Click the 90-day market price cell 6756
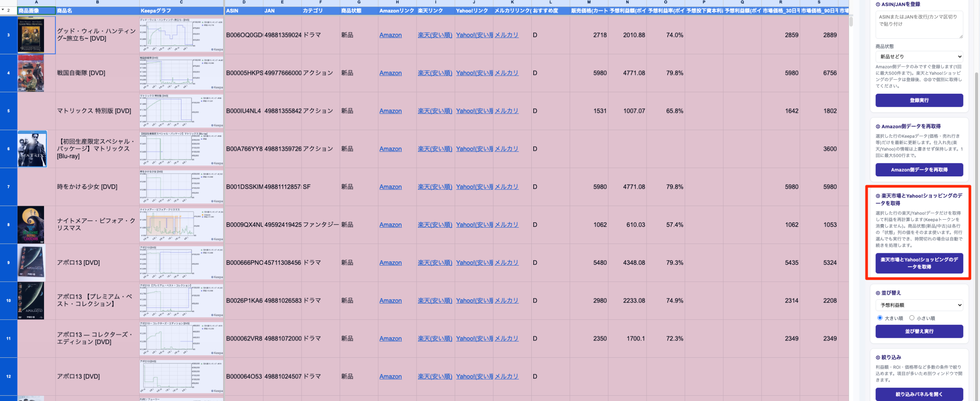980x401 pixels. [819, 73]
